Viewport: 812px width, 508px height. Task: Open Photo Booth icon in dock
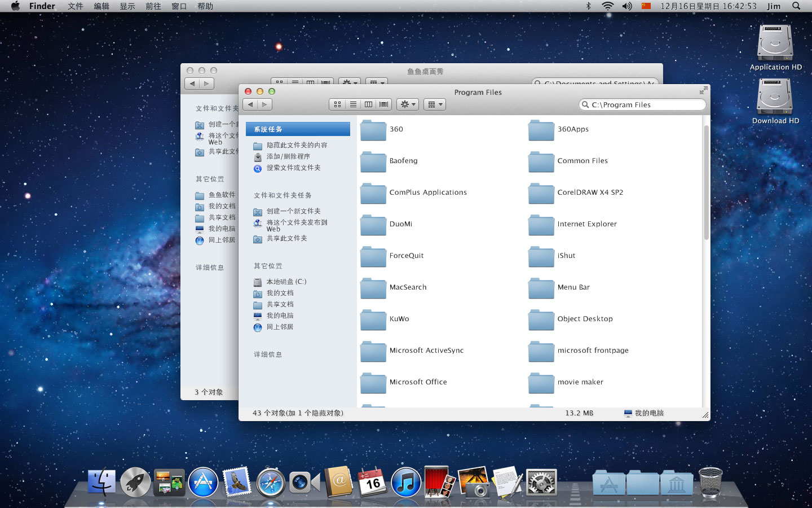pyautogui.click(x=440, y=481)
